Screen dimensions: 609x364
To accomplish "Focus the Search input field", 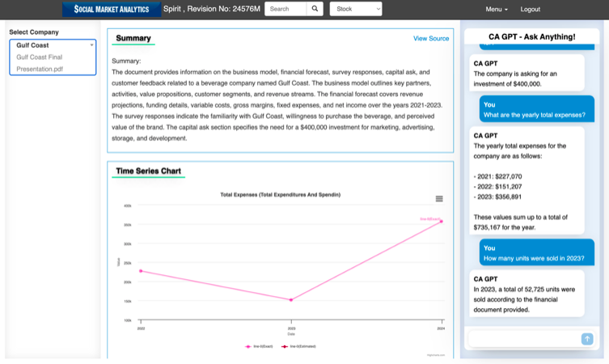I will click(x=285, y=9).
